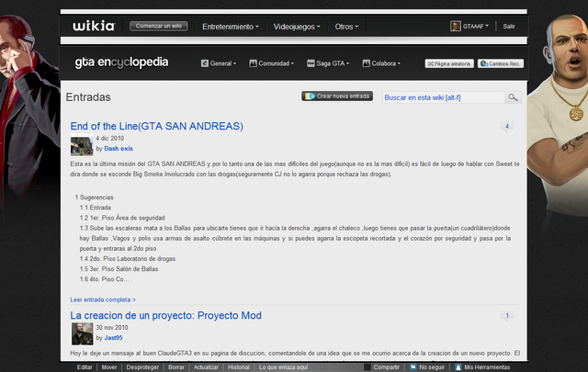
Task: Click the Mis Herramientas icon
Action: tap(458, 367)
